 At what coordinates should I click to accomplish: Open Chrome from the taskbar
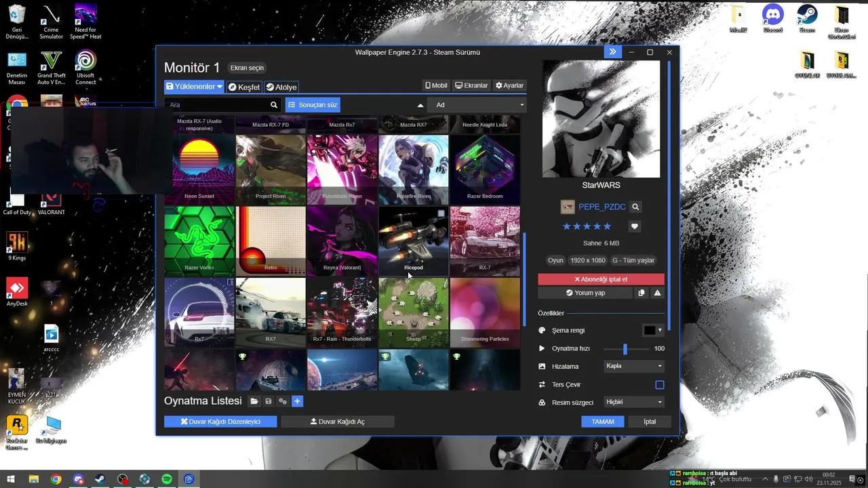[56, 479]
